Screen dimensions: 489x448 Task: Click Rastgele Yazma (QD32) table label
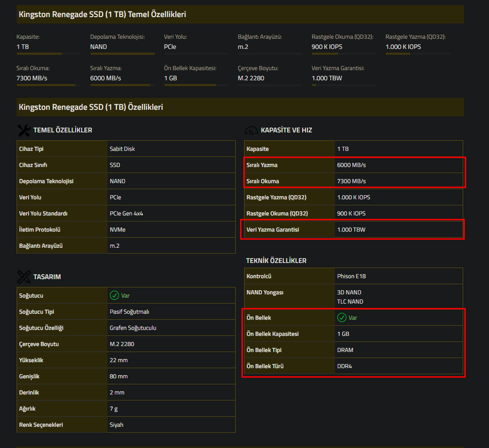pyautogui.click(x=276, y=197)
